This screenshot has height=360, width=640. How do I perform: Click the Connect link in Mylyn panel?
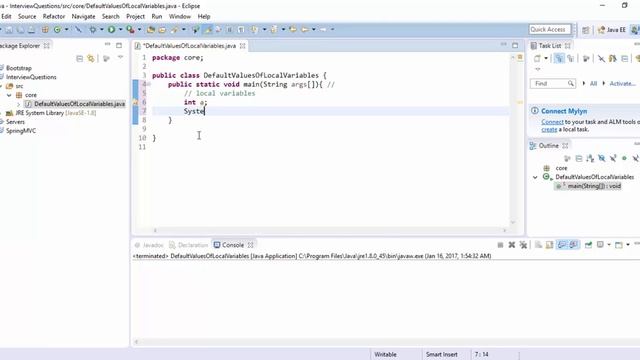[552, 122]
